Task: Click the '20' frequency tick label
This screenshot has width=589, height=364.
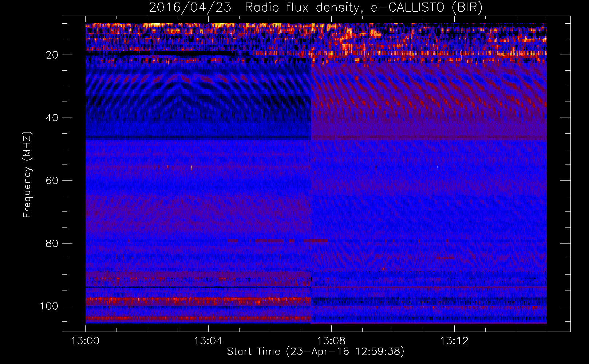Action: tap(52, 55)
